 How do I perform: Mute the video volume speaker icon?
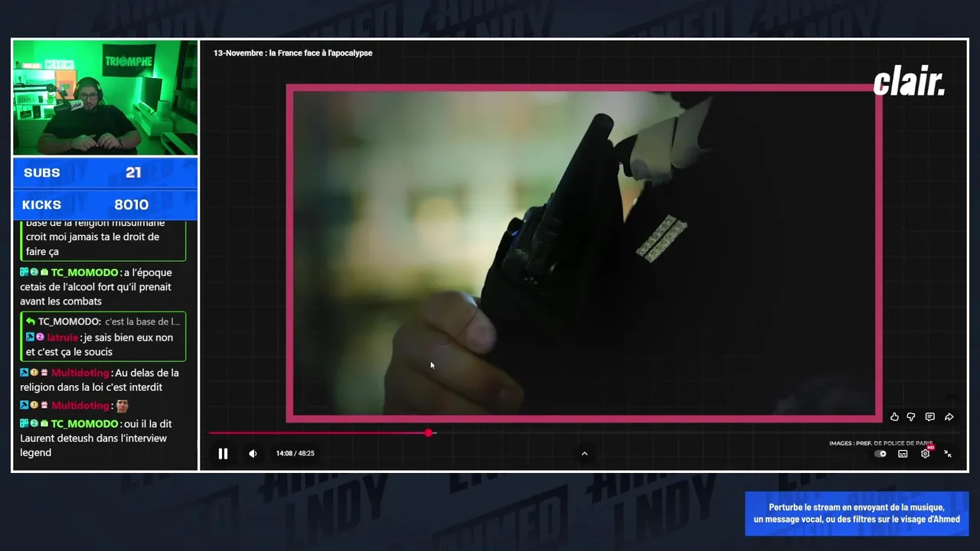point(253,454)
